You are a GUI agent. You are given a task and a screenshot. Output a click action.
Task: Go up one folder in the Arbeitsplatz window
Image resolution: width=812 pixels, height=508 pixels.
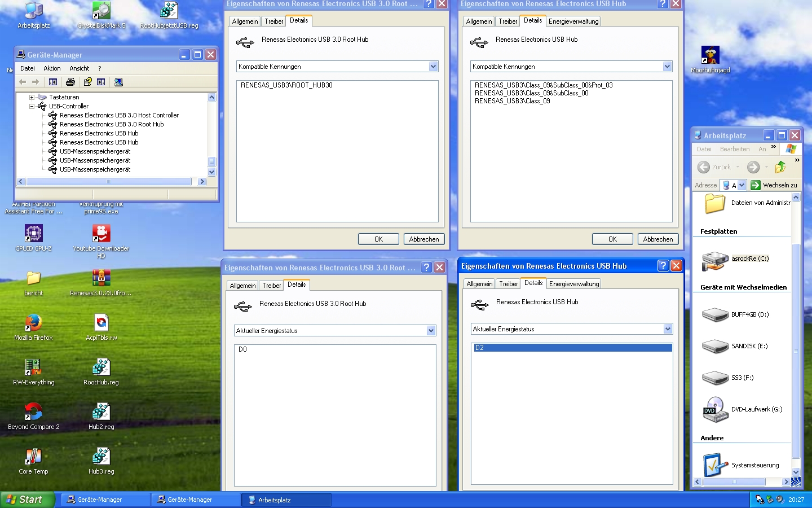[780, 167]
